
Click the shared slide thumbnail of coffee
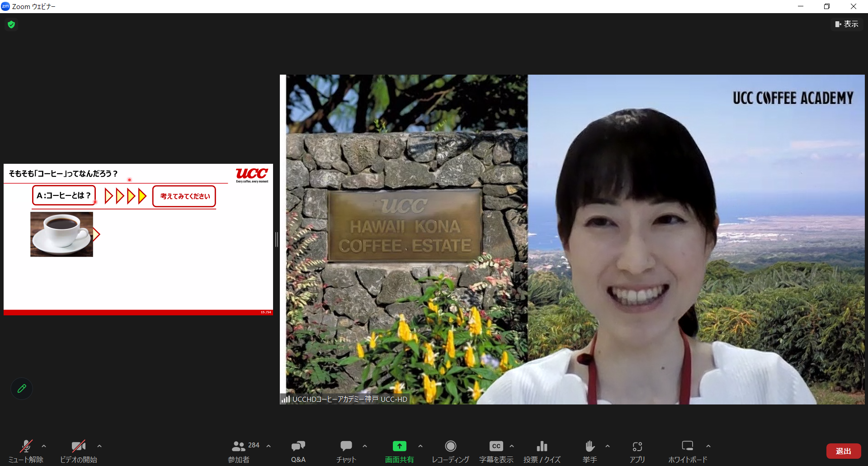point(61,234)
